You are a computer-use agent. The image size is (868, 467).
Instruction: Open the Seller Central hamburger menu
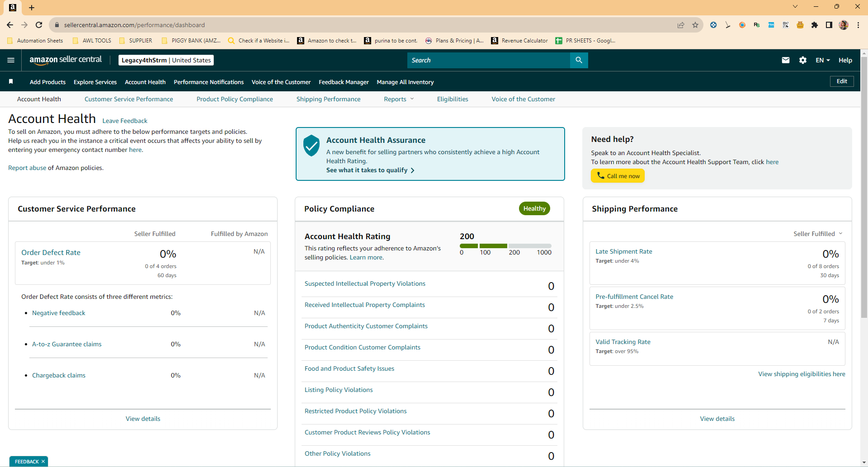pos(11,60)
